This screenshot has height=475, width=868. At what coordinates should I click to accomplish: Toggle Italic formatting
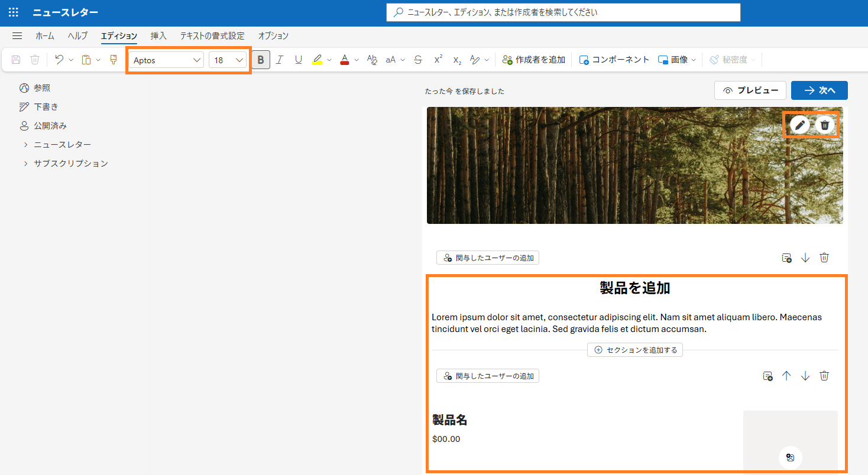[x=280, y=60]
